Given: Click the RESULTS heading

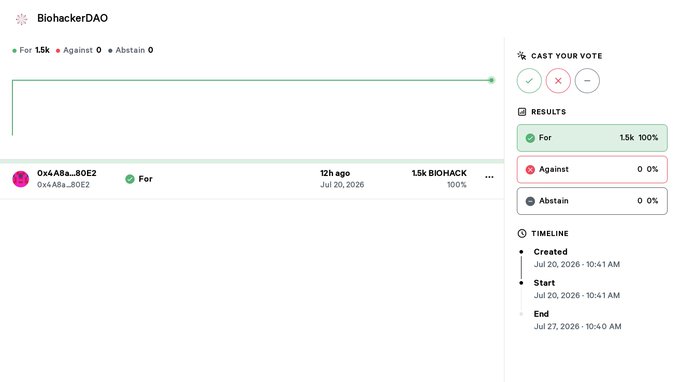Looking at the screenshot, I should tap(549, 112).
